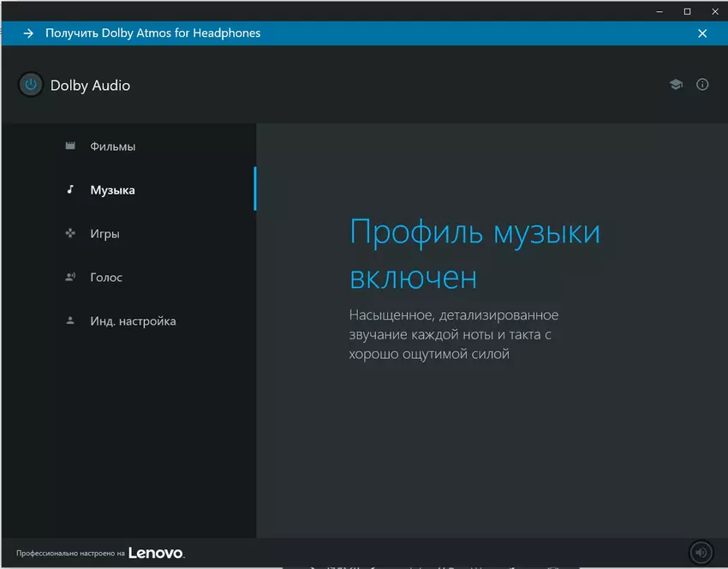Open the Инд. настройка custom profile label
The width and height of the screenshot is (728, 569).
click(133, 321)
